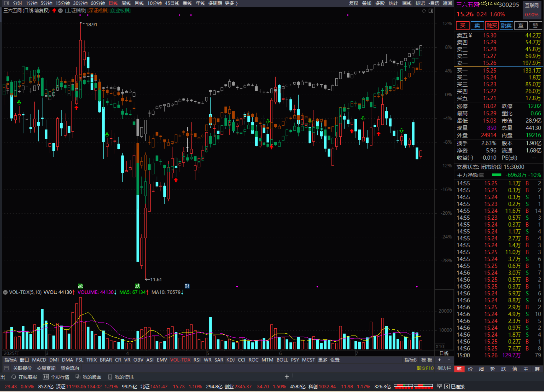The image size is (544, 392).
Task: Select the 60分钟 period
Action: tap(98, 3)
